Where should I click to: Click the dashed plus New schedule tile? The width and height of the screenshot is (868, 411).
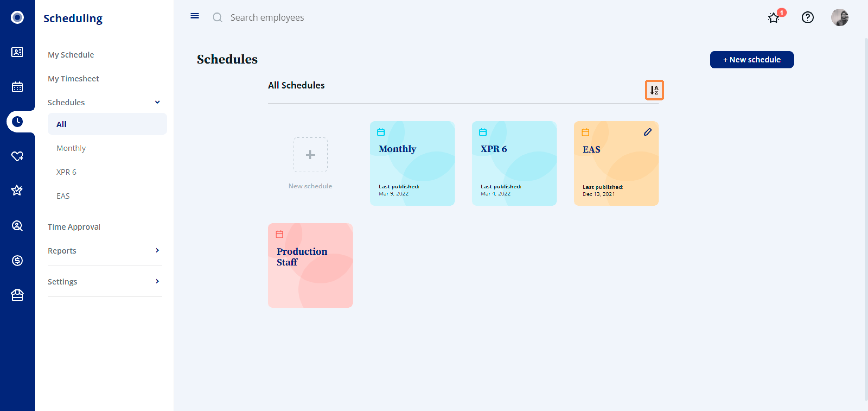[310, 155]
